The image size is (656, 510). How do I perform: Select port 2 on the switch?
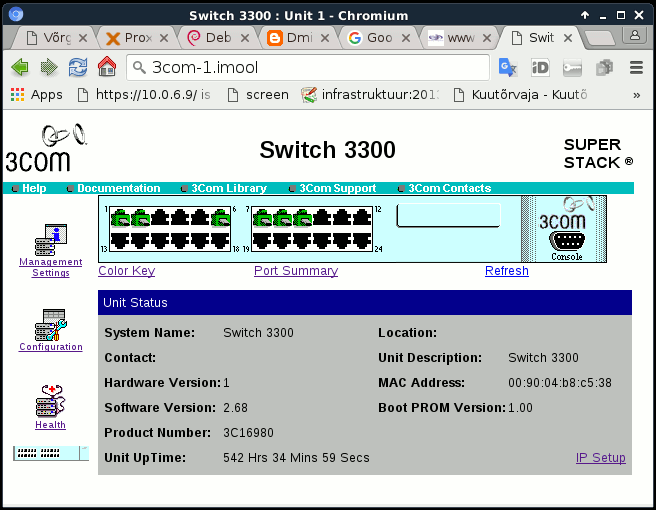pos(140,218)
